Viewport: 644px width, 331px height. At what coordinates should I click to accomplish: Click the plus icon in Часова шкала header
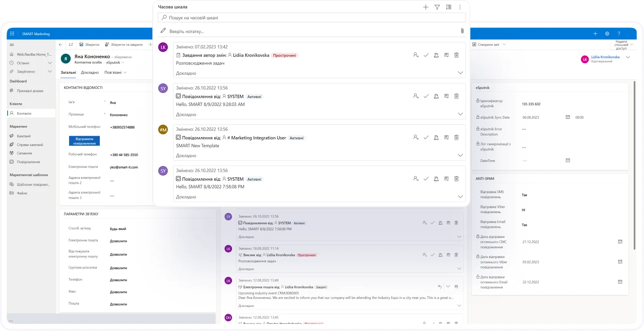coord(426,7)
